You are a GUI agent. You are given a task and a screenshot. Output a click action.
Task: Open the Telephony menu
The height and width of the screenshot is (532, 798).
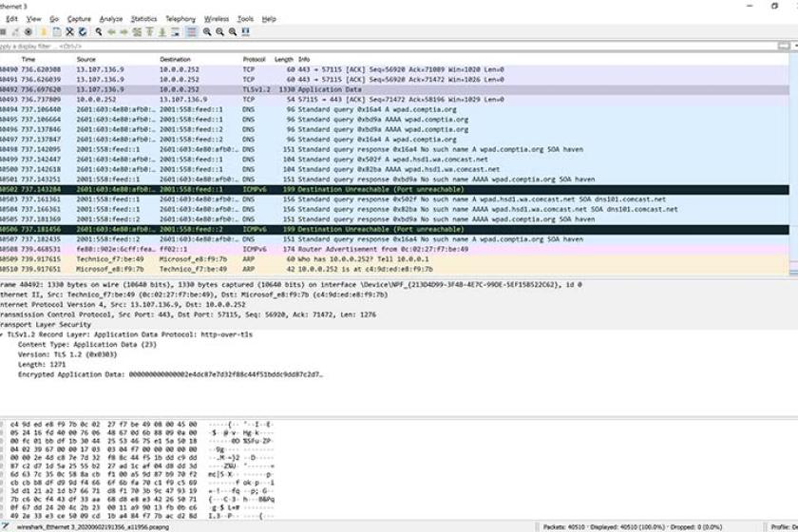pyautogui.click(x=180, y=19)
